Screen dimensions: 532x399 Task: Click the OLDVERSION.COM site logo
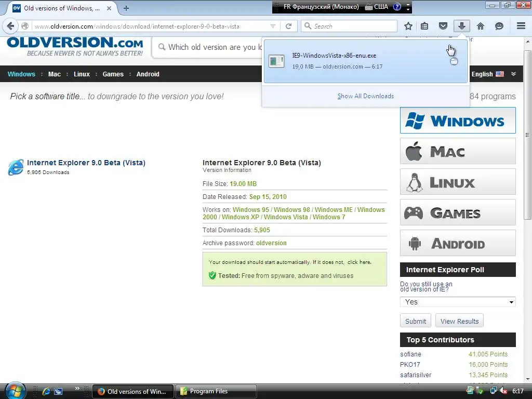click(75, 46)
